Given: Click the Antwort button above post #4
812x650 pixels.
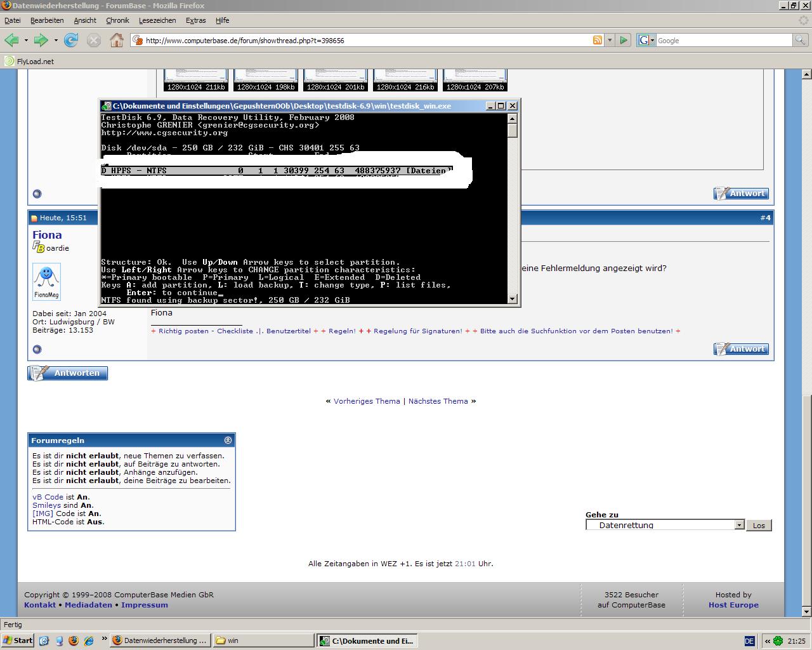Looking at the screenshot, I should pos(741,194).
